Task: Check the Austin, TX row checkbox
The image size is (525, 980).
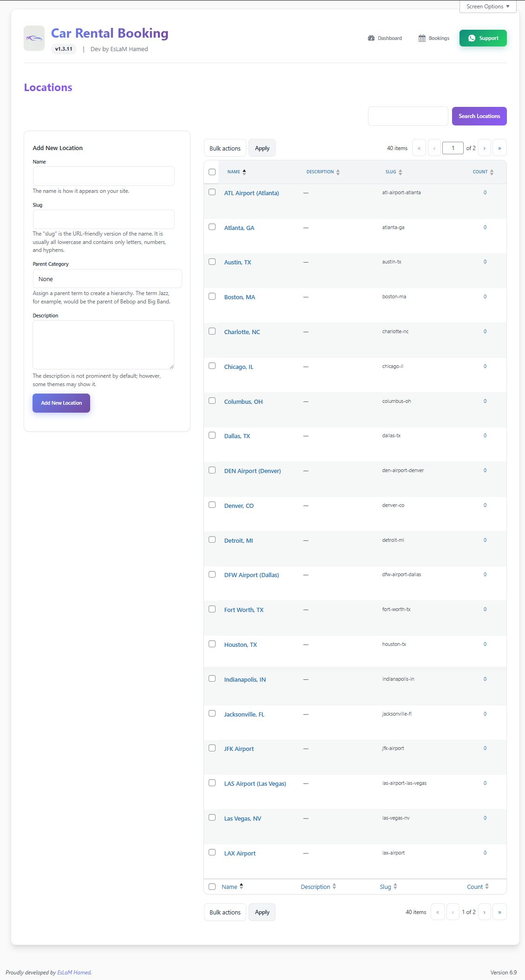Action: point(212,262)
